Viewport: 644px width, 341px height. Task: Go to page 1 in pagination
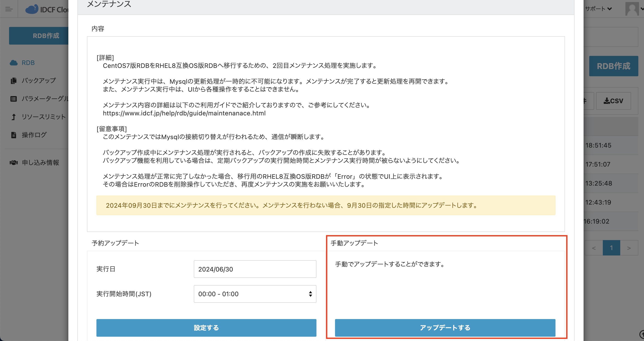click(x=611, y=248)
